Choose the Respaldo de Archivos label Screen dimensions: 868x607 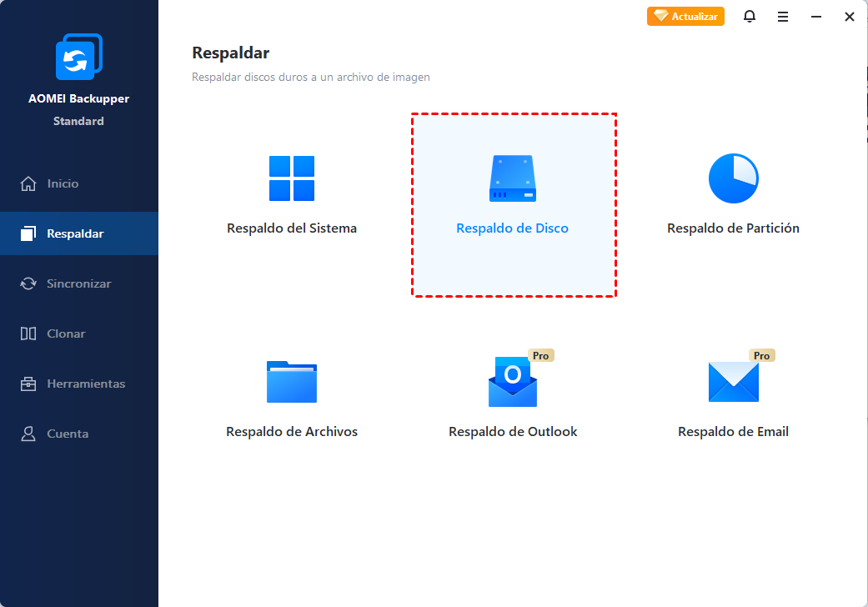[x=292, y=432]
